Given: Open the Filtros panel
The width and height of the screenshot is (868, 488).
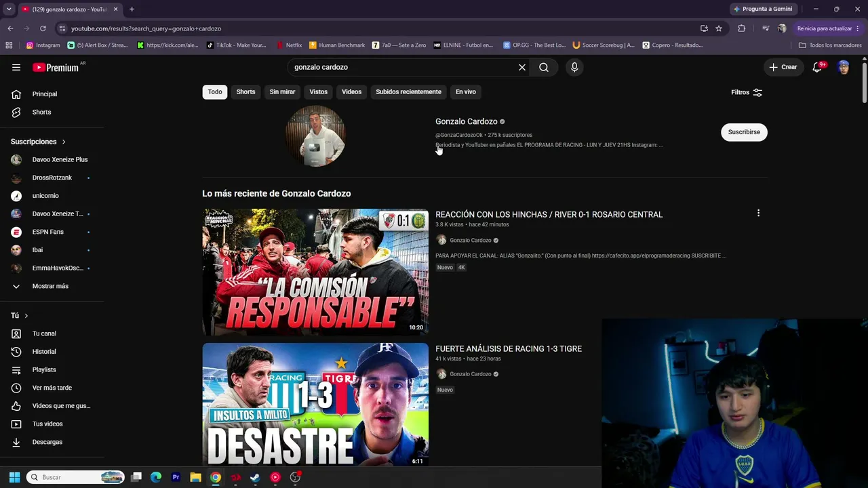Looking at the screenshot, I should (x=747, y=92).
